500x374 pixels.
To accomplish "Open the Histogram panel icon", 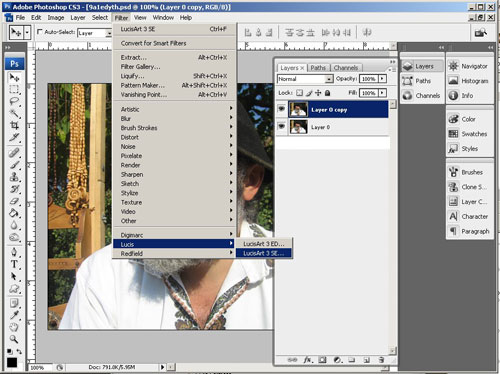I will [453, 81].
